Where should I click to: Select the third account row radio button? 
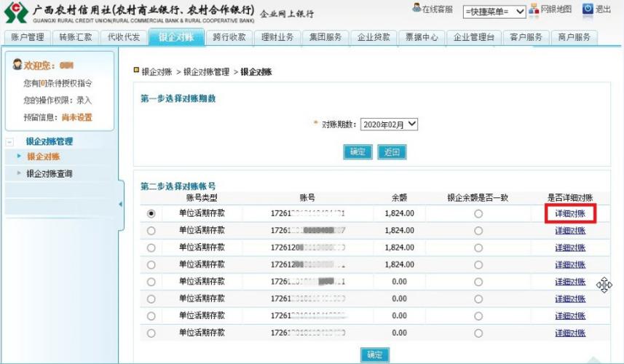[x=151, y=248]
